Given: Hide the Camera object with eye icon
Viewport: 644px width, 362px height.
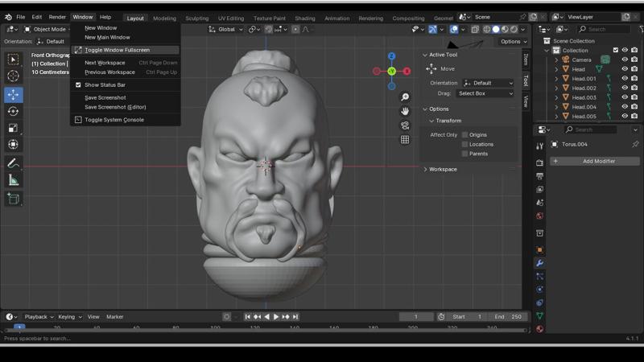Looking at the screenshot, I should pyautogui.click(x=624, y=60).
